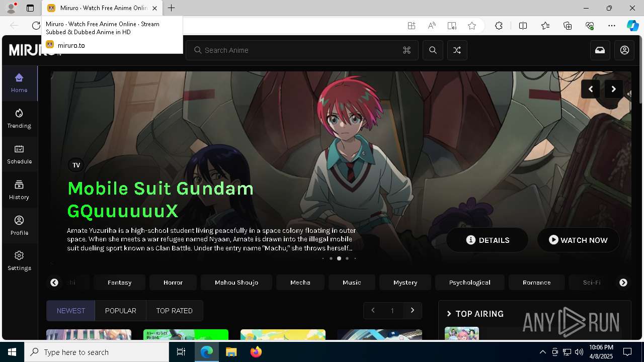Open the volume control in system tray

tap(579, 352)
